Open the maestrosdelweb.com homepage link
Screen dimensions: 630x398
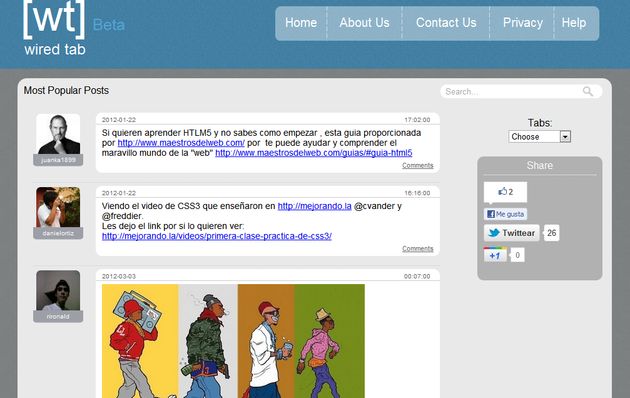181,143
